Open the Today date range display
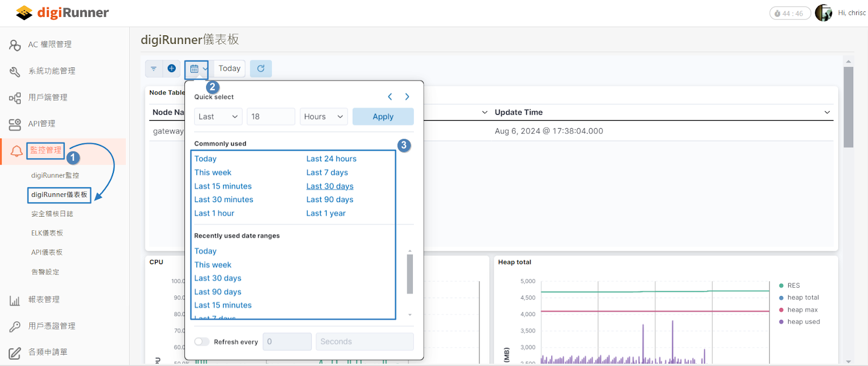This screenshot has height=366, width=868. [x=229, y=68]
